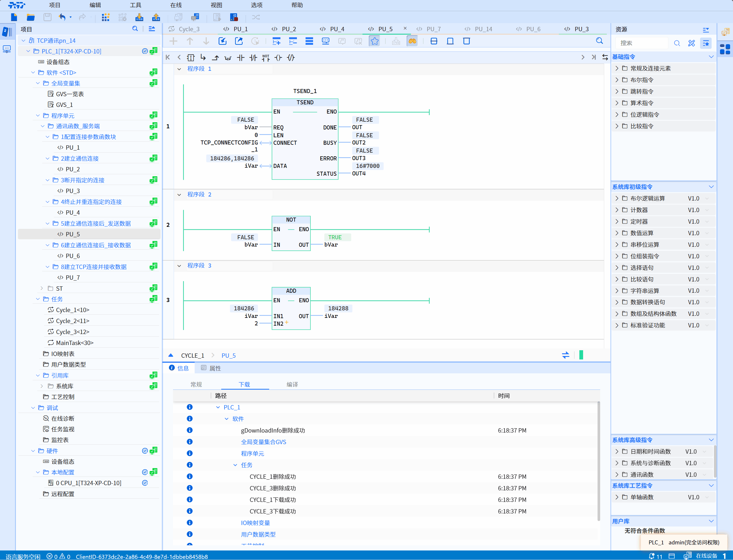Click the resource search input field

pos(642,43)
